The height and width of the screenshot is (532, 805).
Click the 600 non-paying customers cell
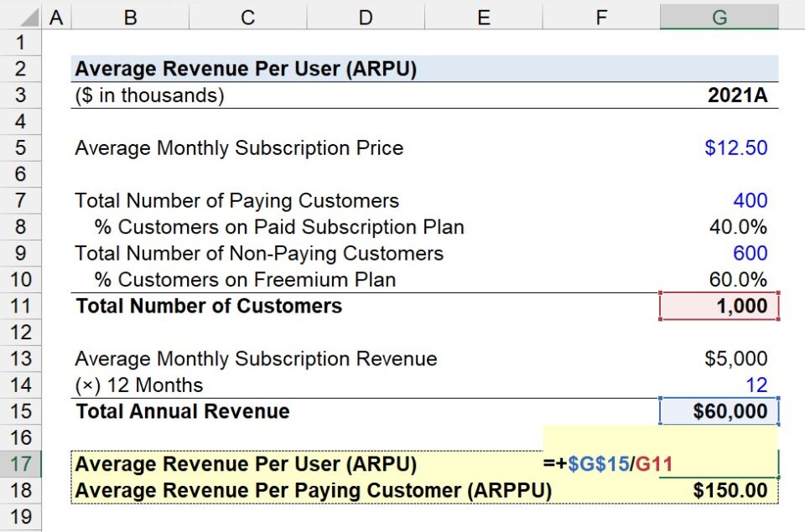coord(719,253)
